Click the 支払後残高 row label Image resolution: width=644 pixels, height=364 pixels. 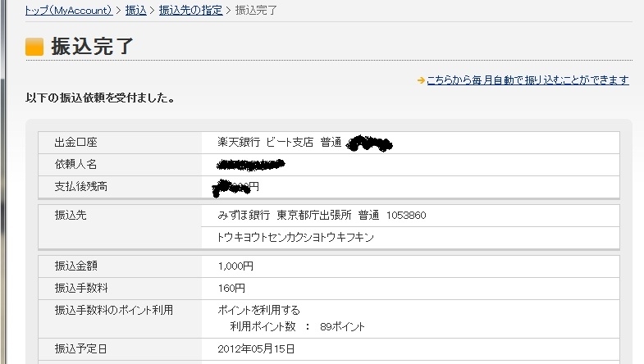click(81, 187)
